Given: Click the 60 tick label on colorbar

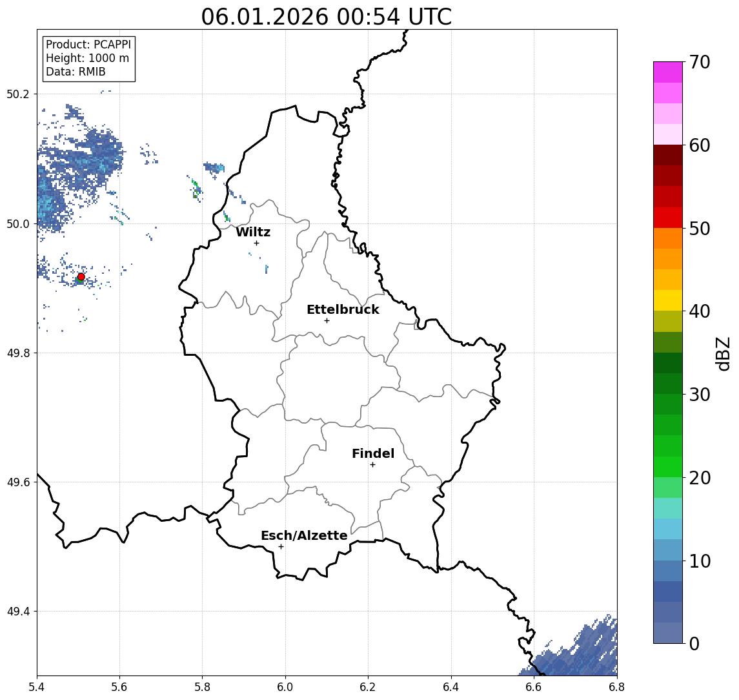Looking at the screenshot, I should pyautogui.click(x=700, y=146).
